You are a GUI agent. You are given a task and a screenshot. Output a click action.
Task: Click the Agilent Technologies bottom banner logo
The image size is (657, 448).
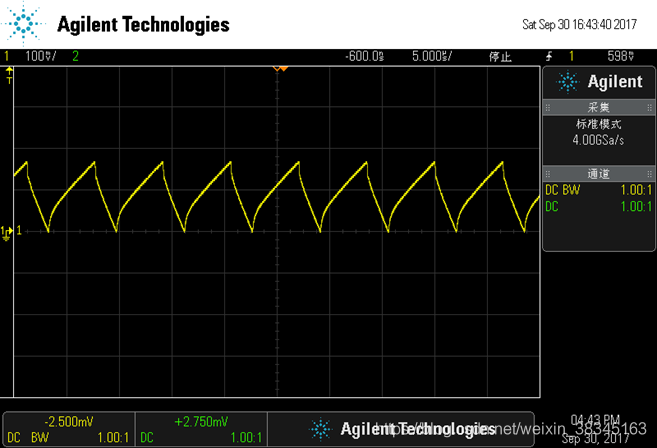(x=401, y=429)
